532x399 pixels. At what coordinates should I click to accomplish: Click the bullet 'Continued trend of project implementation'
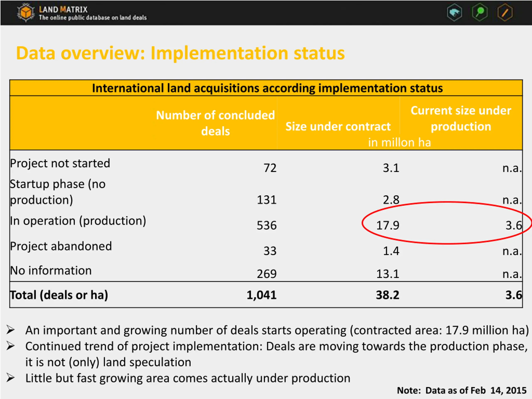click(277, 354)
